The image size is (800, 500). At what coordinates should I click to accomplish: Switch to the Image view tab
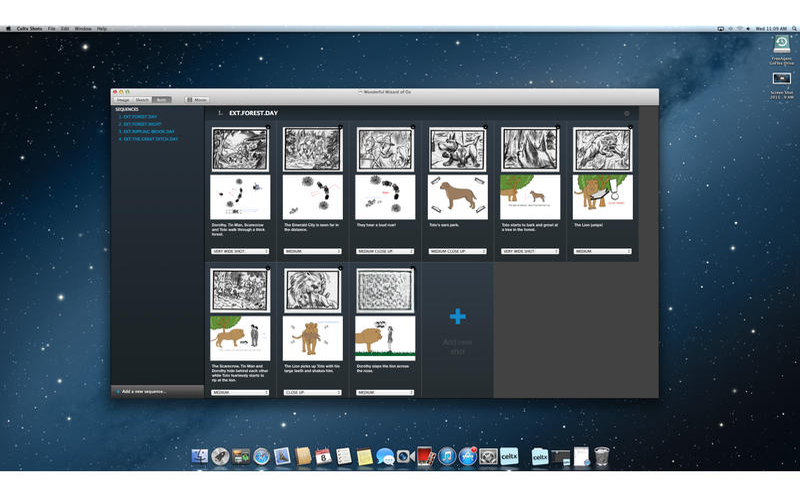pyautogui.click(x=123, y=100)
